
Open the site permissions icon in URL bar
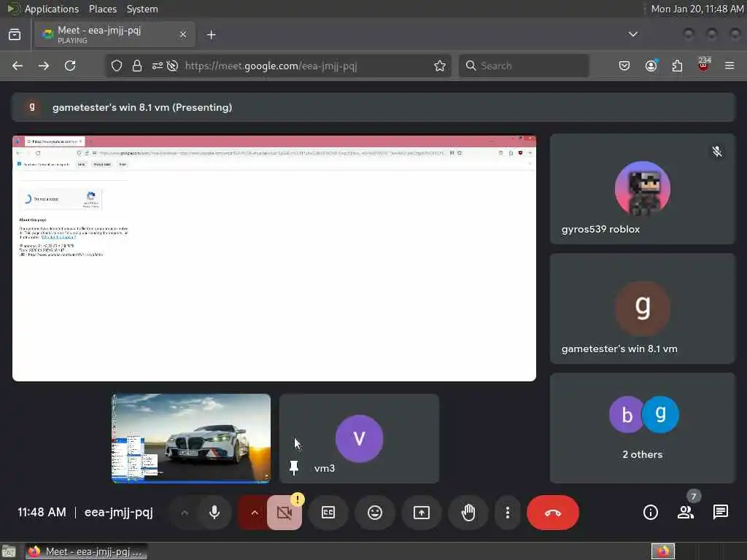coord(158,66)
